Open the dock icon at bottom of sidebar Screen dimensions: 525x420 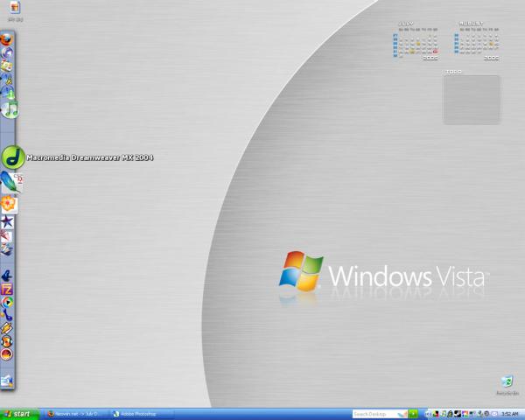(7, 381)
